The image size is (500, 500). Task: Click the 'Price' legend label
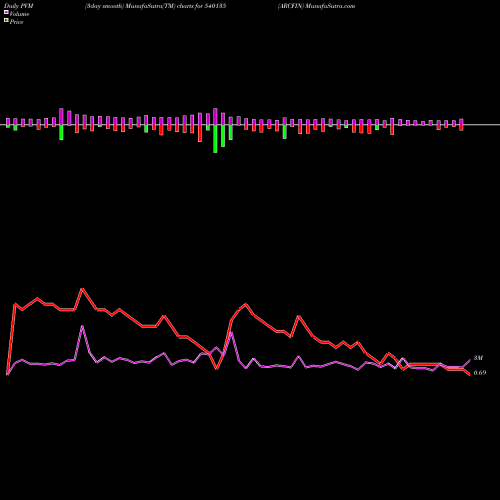pos(16,22)
